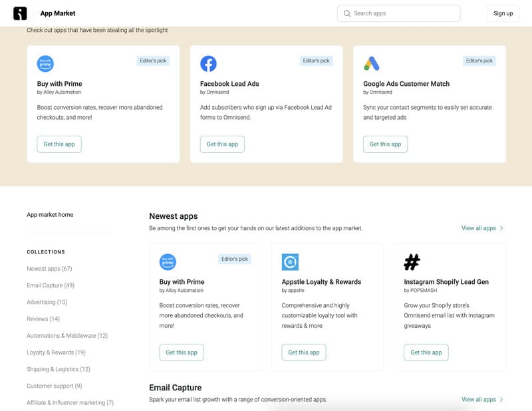Click featured Buy with Prime title
Viewport: 532px width, 411px height.
point(59,84)
